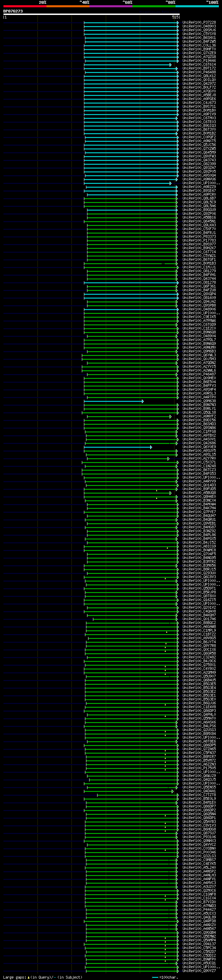Open the UniRef100_Q42972 hit label
The width and height of the screenshot is (222, 980).
[x=199, y=84]
